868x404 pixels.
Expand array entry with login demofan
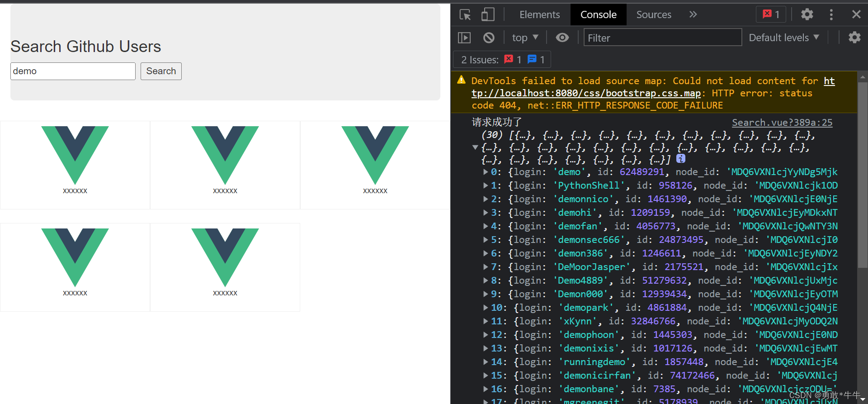[x=486, y=226]
